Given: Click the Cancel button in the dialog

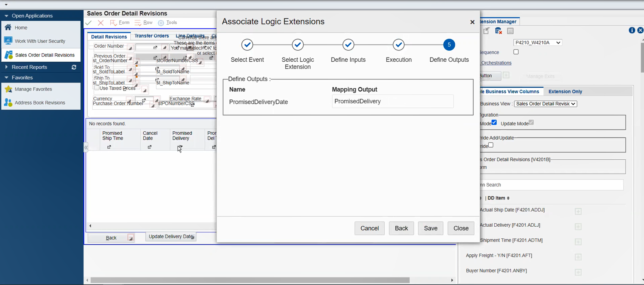Looking at the screenshot, I should [x=370, y=228].
